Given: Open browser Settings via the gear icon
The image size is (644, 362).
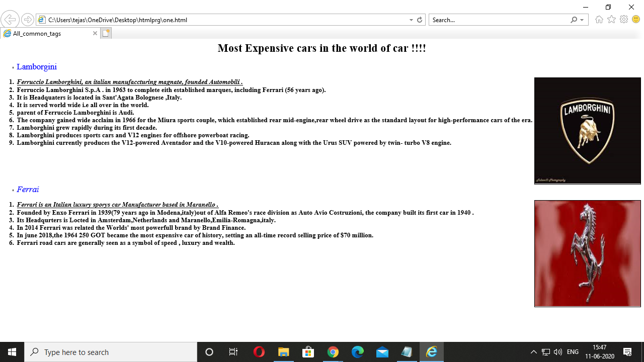Looking at the screenshot, I should (x=623, y=20).
